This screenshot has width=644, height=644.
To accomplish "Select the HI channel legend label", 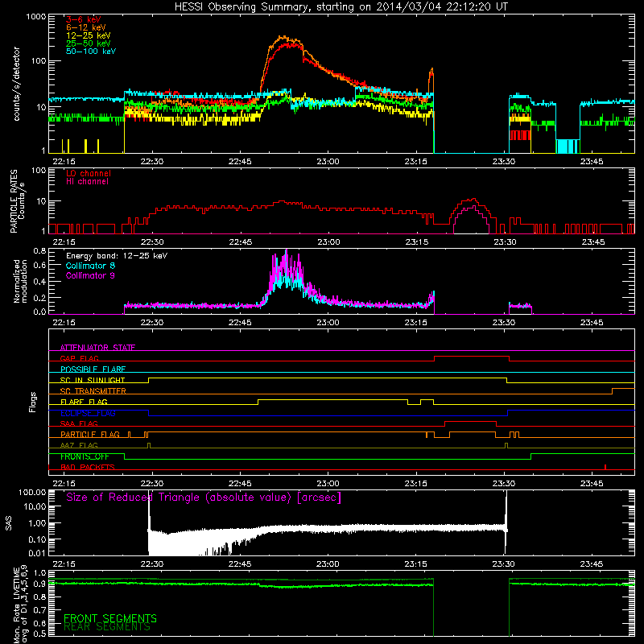I will click(87, 182).
